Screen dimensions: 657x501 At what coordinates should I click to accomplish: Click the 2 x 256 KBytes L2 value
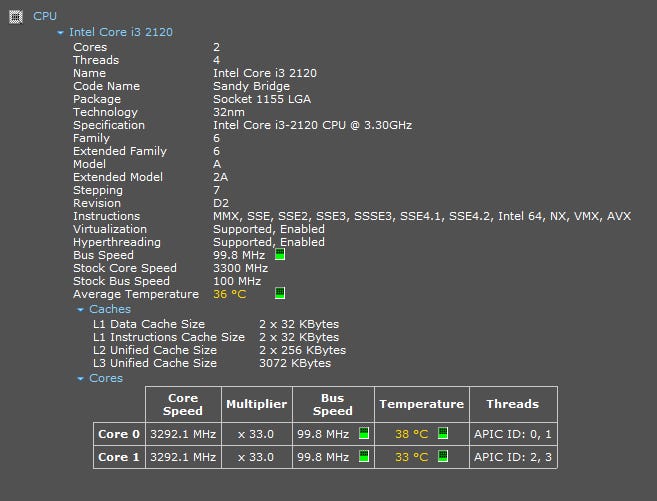click(303, 350)
